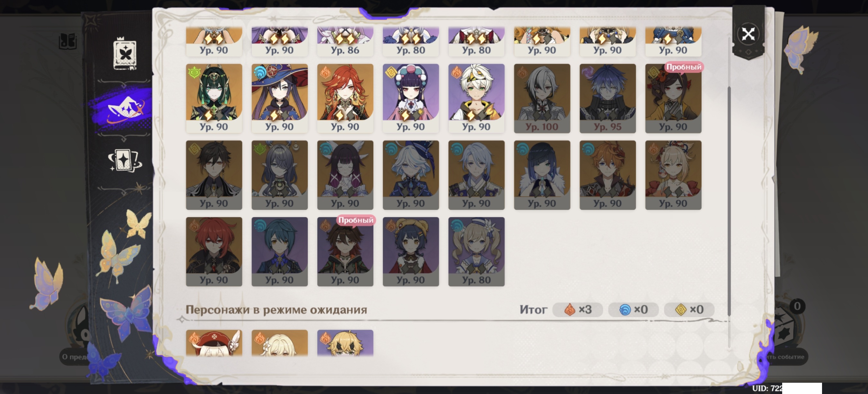868x394 pixels.
Task: Choose the twin-tailed blonde character level 80
Action: 476,252
